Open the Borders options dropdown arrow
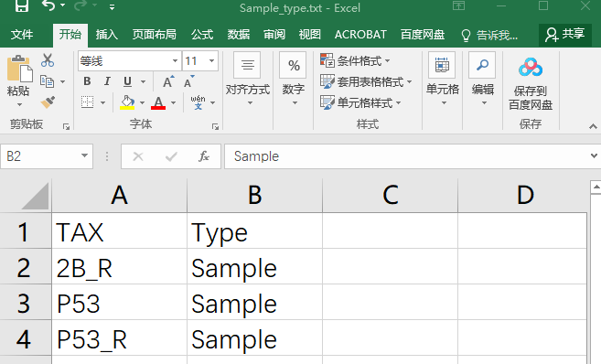The height and width of the screenshot is (364, 601). pyautogui.click(x=102, y=102)
